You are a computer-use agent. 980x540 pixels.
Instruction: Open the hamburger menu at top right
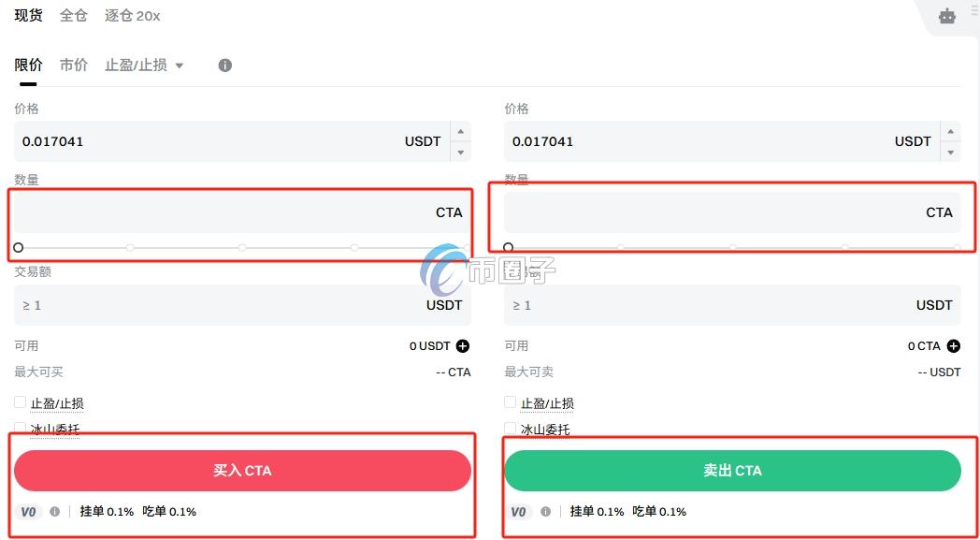pyautogui.click(x=975, y=9)
